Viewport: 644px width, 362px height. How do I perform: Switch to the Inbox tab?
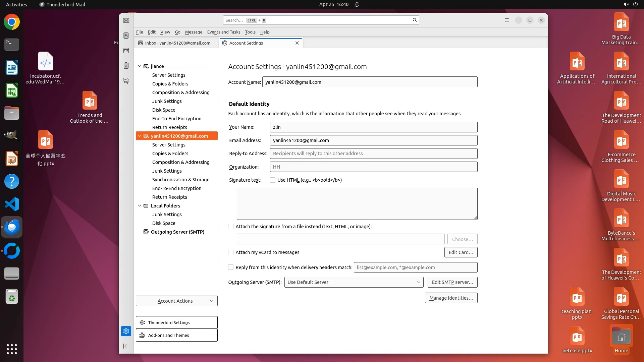177,43
